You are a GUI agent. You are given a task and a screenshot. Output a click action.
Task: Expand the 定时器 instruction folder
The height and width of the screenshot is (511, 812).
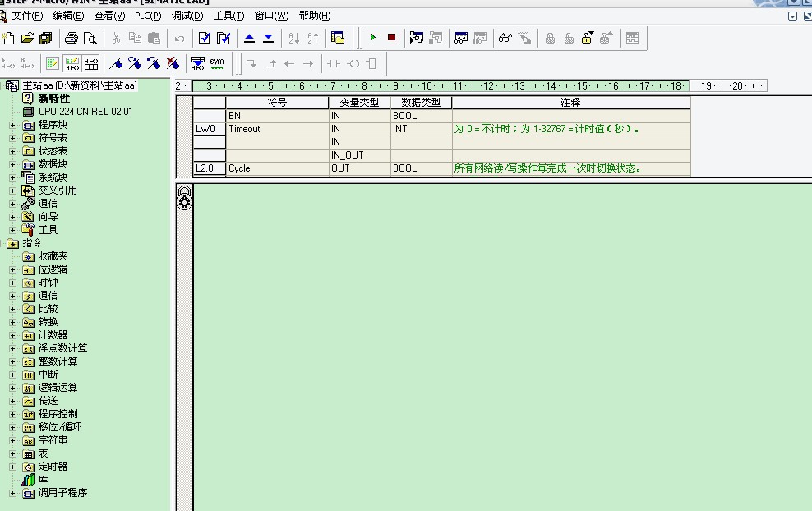pyautogui.click(x=12, y=467)
